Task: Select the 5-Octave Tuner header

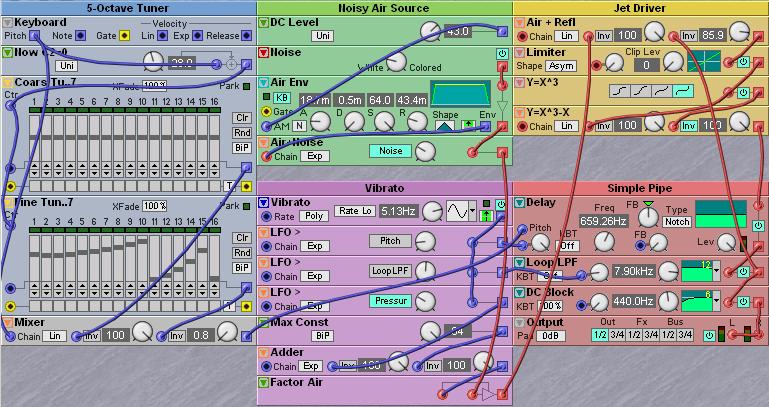Action: click(x=128, y=8)
